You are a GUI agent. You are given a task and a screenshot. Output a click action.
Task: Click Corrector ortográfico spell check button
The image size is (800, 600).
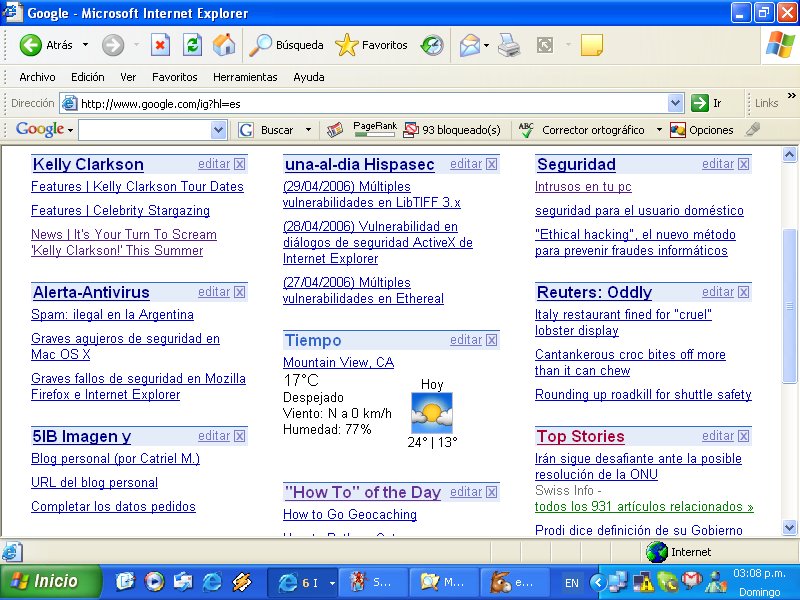pyautogui.click(x=582, y=130)
